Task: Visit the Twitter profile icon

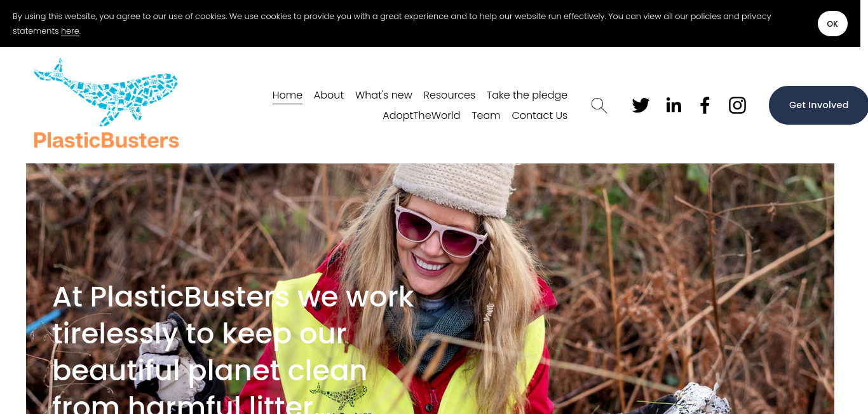Action: (x=641, y=106)
